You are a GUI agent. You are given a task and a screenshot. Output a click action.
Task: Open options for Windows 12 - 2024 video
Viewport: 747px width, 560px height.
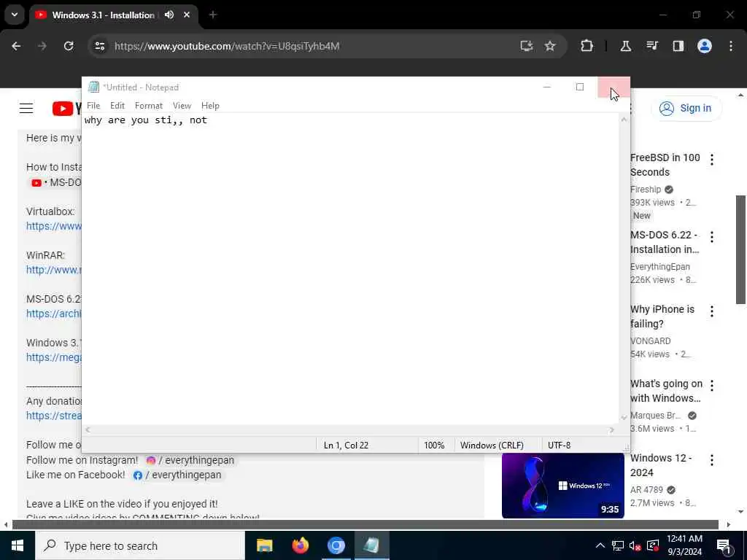coord(712,459)
